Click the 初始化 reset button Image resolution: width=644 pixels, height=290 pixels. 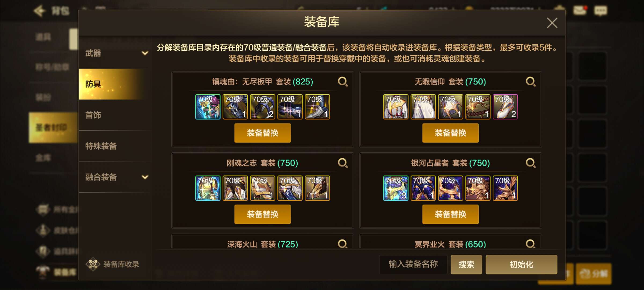(521, 264)
